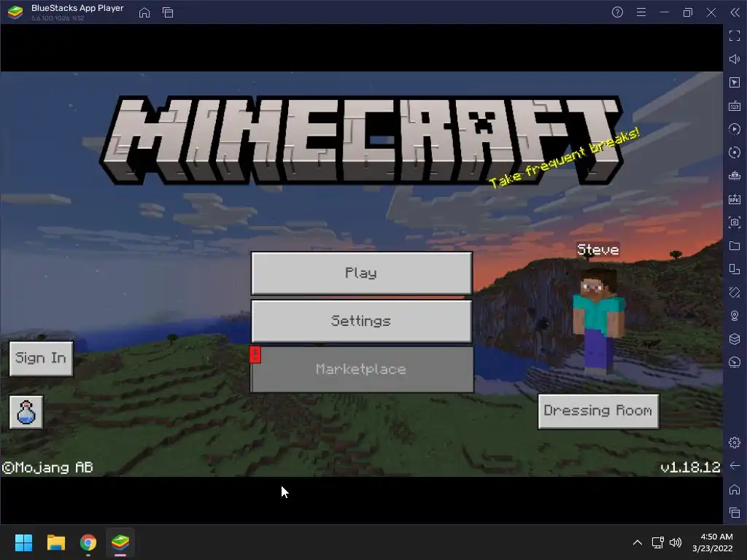Open the keyboard controls icon in sidebar

(735, 106)
